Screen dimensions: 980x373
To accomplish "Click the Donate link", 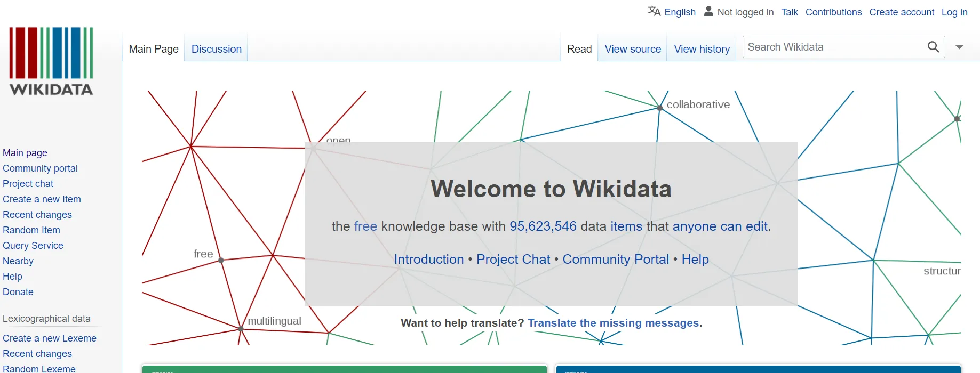I will click(x=18, y=292).
